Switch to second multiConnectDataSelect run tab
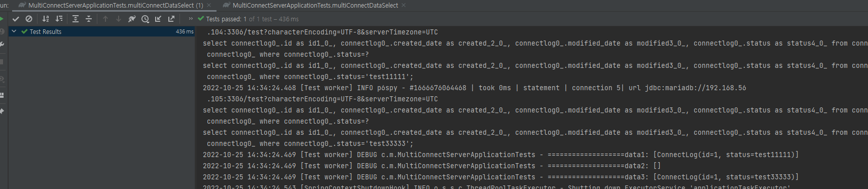Image resolution: width=868 pixels, height=189 pixels. pos(315,5)
